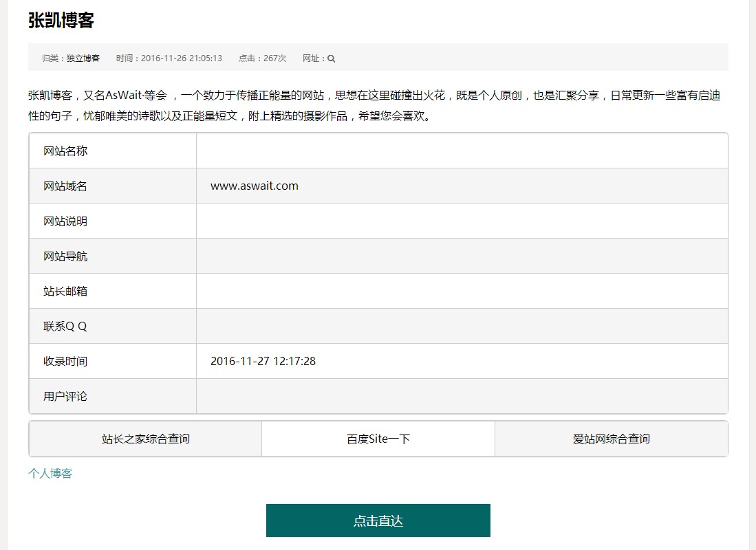
Task: Open the 爱站网综合查询 lookup
Action: coord(611,439)
